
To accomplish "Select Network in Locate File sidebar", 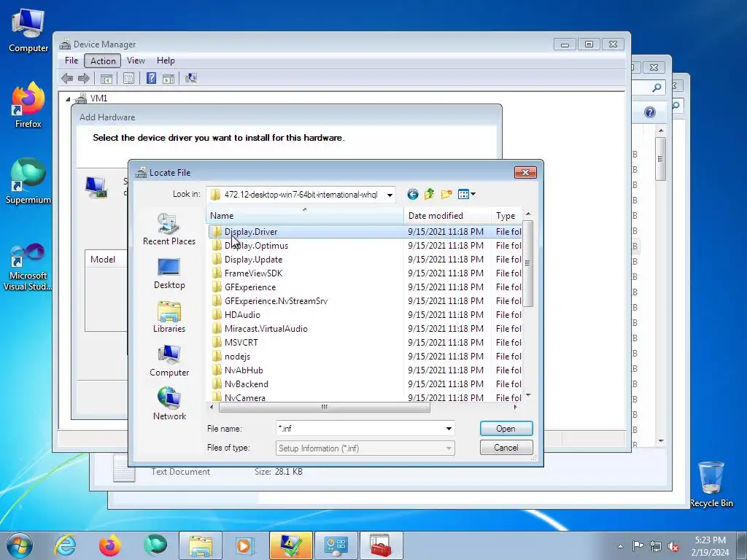I will click(x=169, y=404).
